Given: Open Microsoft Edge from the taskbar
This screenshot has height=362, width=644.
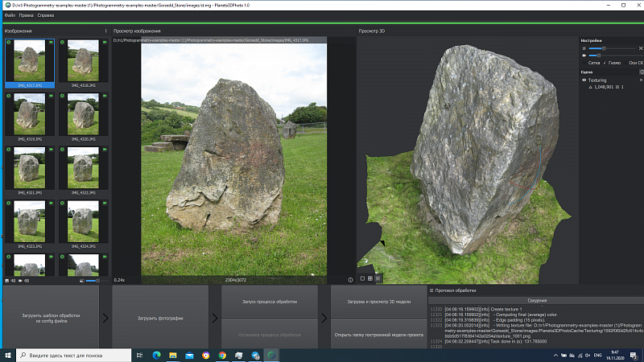Looking at the screenshot, I should point(156,355).
